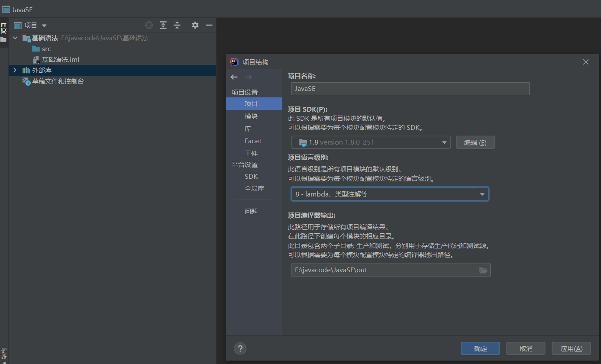Click the 外部库 library icon

(x=26, y=70)
